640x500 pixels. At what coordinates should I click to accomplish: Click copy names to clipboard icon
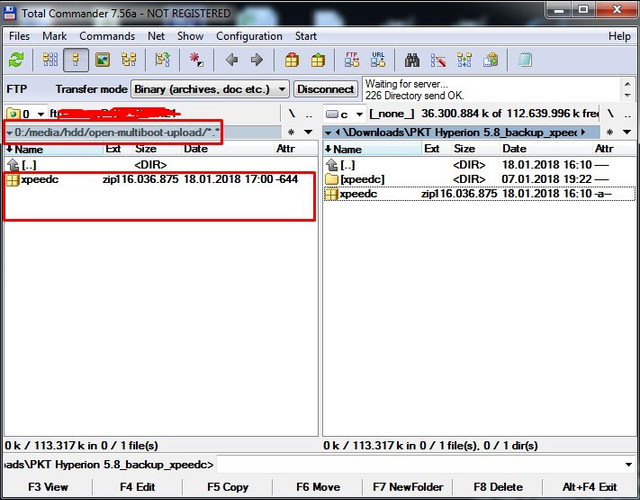coord(490,60)
